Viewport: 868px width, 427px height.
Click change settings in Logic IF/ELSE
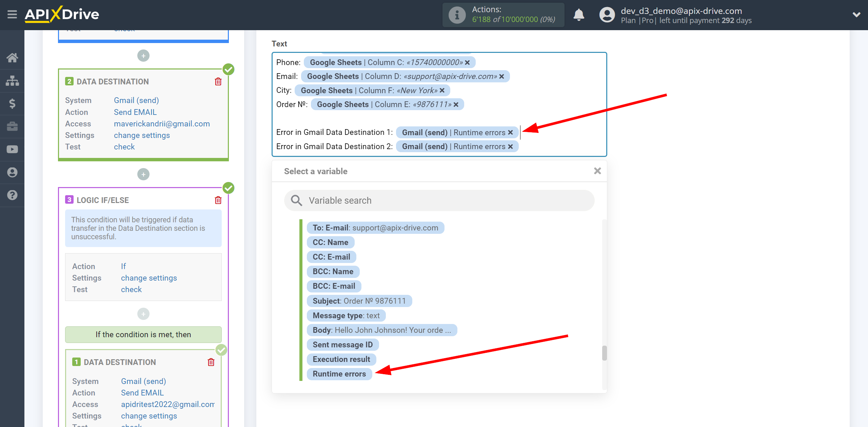point(149,278)
